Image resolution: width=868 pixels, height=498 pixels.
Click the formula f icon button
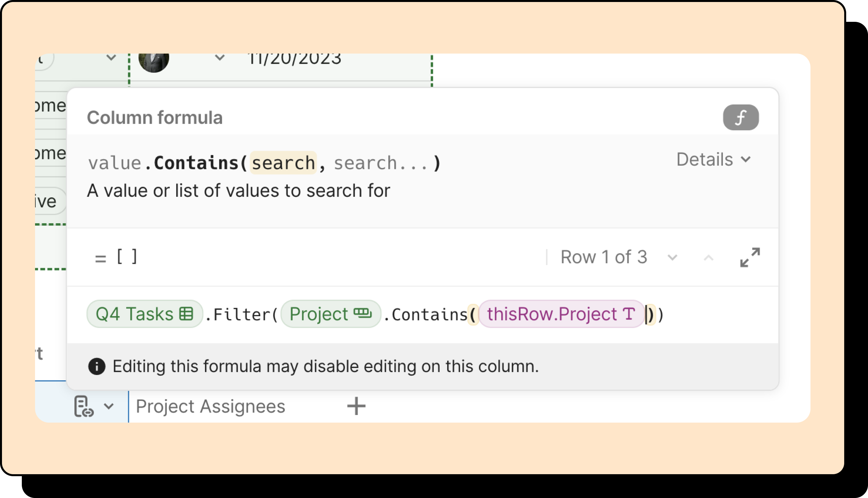coord(740,117)
